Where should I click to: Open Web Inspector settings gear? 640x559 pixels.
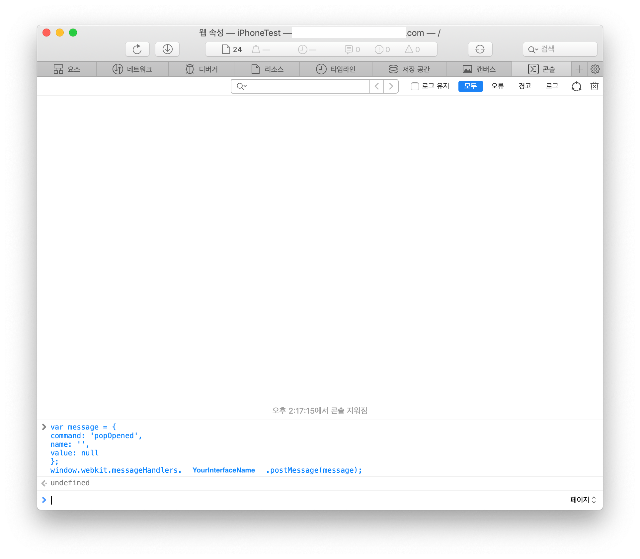(x=595, y=69)
